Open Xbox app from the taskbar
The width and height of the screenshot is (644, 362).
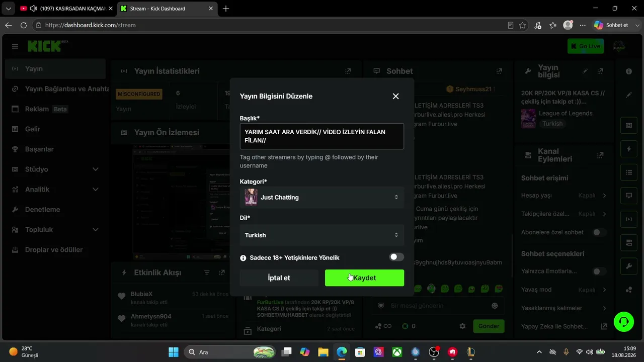coord(397,352)
